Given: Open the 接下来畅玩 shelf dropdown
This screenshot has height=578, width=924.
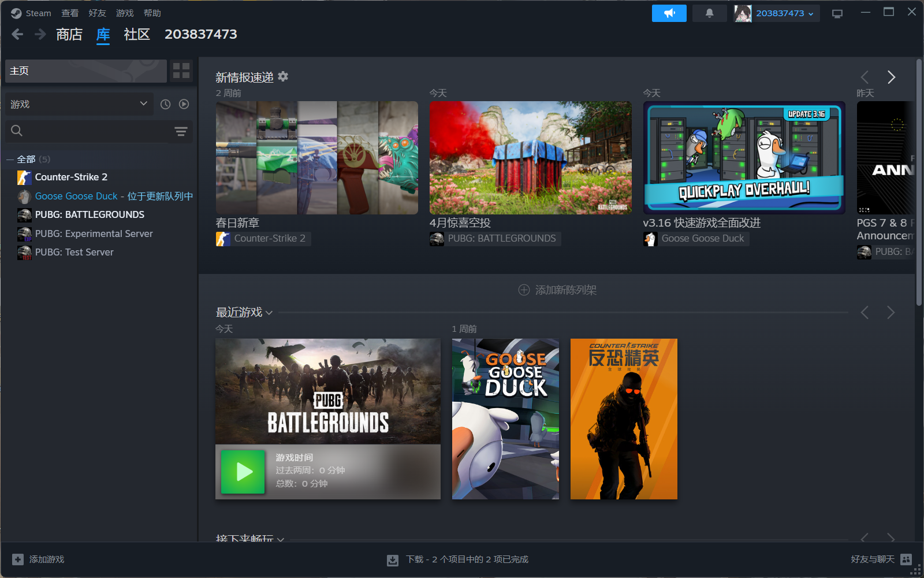Looking at the screenshot, I should point(281,539).
